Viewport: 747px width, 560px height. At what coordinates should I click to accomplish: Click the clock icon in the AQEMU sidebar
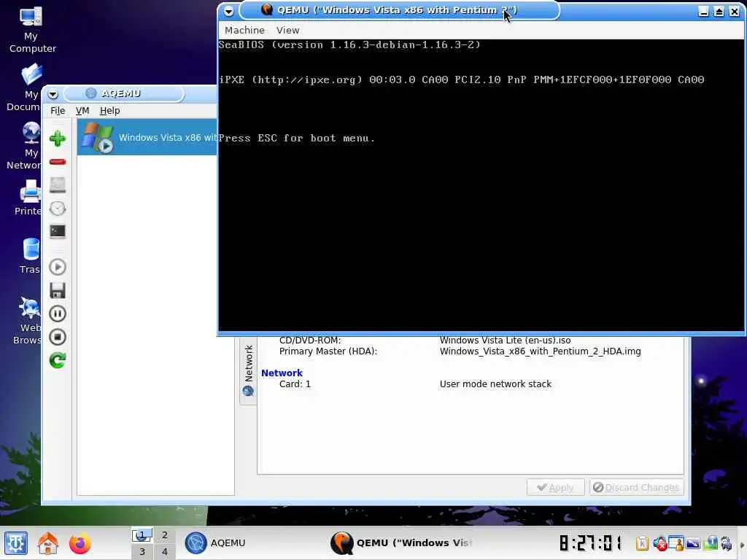pyautogui.click(x=58, y=209)
